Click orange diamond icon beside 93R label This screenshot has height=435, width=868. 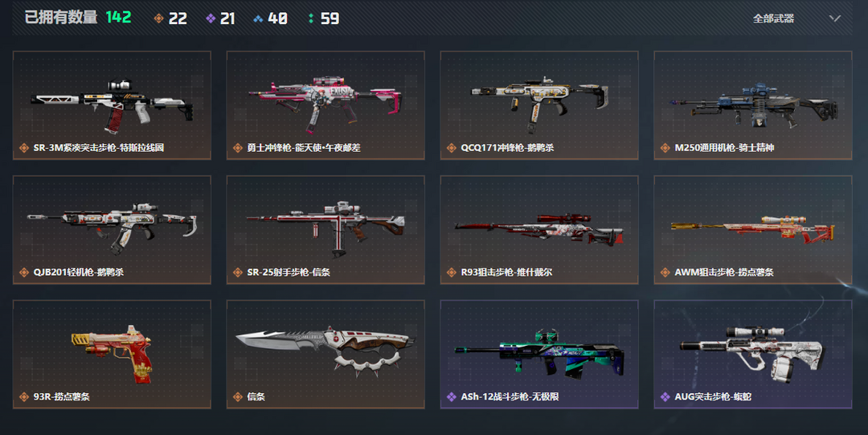[24, 396]
